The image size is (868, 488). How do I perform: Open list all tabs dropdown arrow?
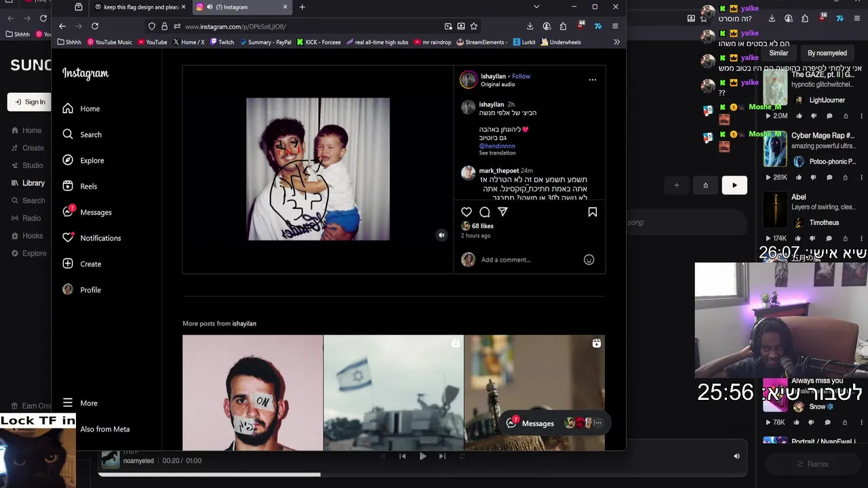point(536,7)
